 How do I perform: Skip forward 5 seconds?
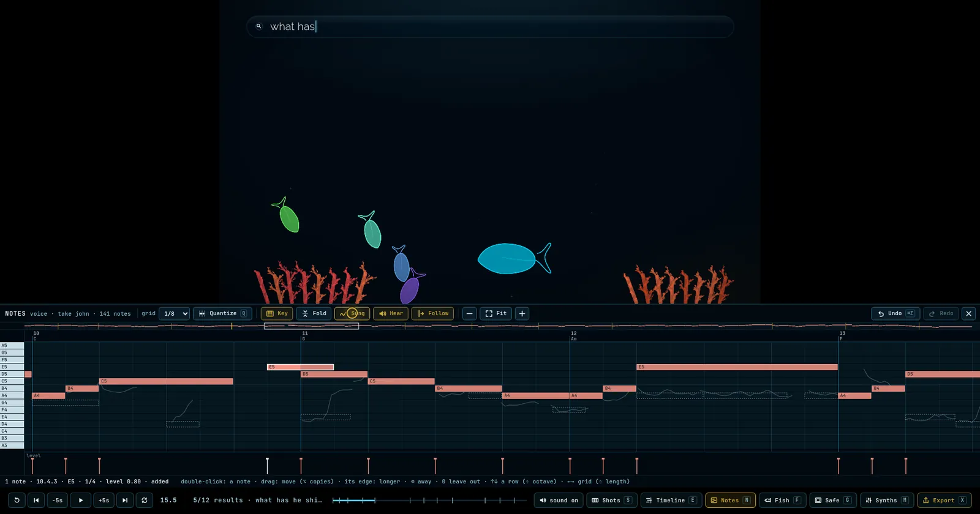click(104, 500)
